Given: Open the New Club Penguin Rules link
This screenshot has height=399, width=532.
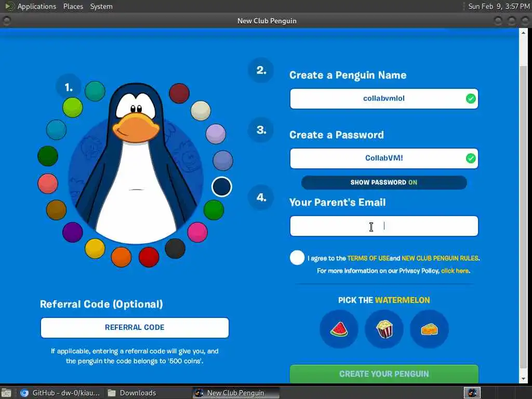Looking at the screenshot, I should (x=440, y=258).
